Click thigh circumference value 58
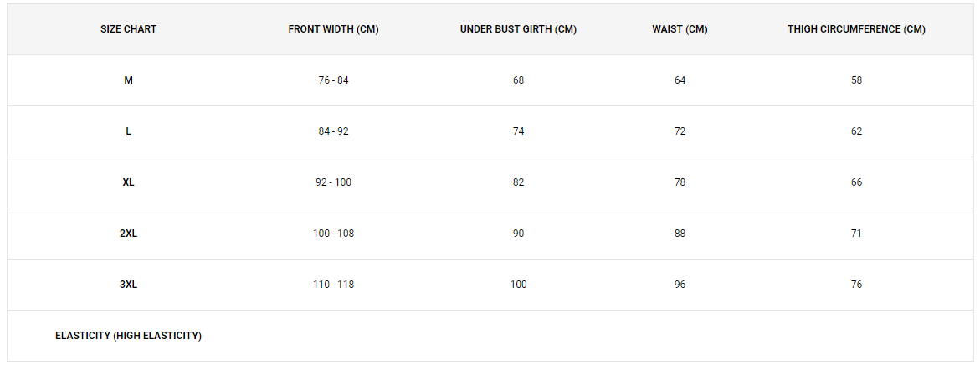980x365 pixels. [856, 80]
